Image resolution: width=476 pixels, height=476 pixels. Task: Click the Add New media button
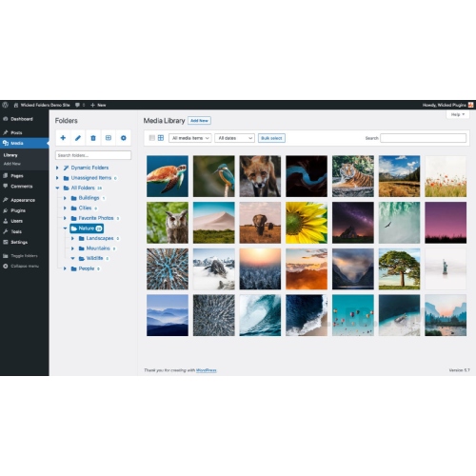tap(199, 121)
